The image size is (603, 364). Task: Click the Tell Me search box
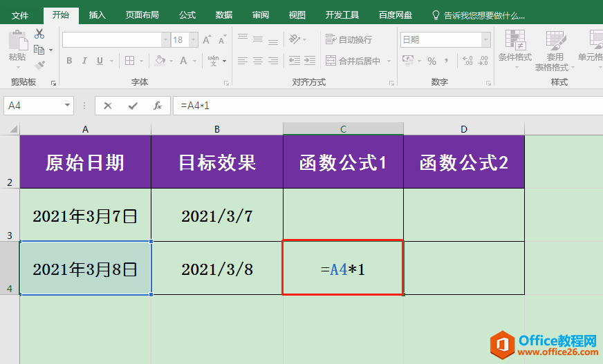pyautogui.click(x=479, y=15)
